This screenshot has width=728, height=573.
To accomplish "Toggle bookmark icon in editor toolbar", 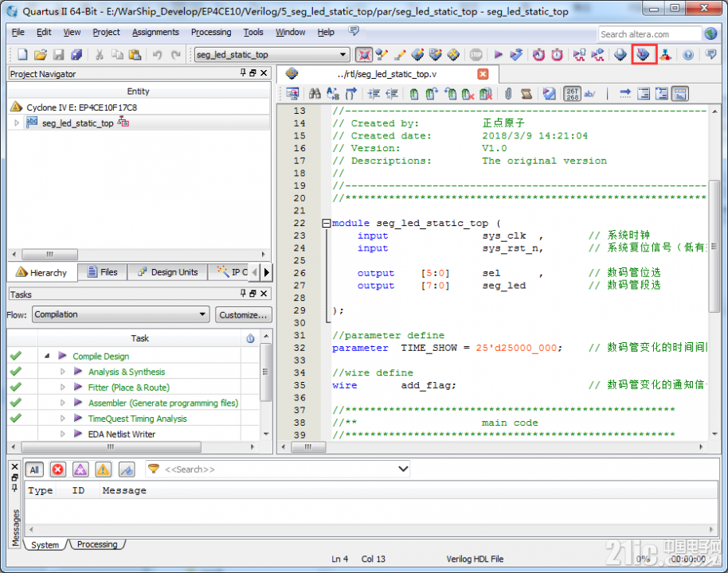I will [413, 94].
